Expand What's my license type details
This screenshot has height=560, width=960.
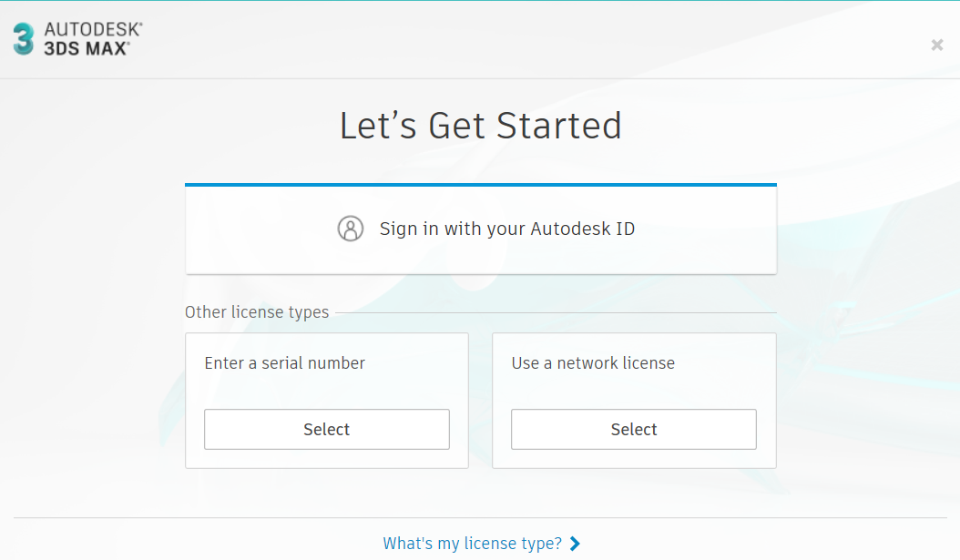[x=470, y=543]
